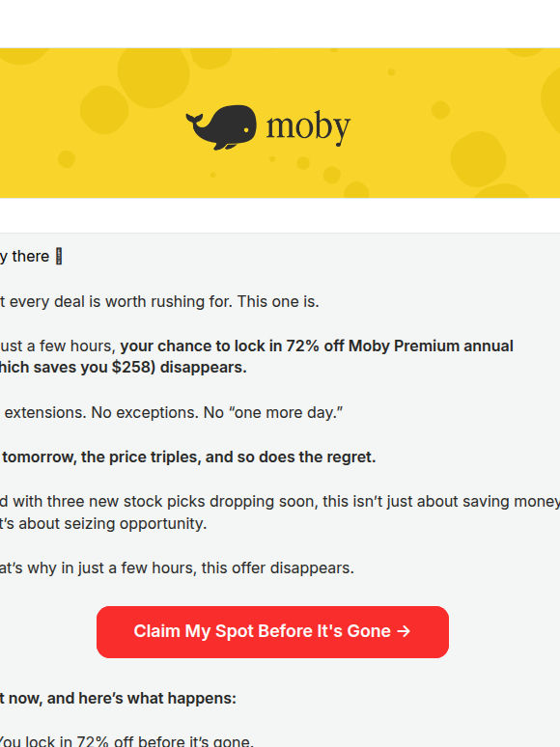560x747 pixels.
Task: Click the 'lock in 72% off before it's gone' line
Action: tap(139, 741)
